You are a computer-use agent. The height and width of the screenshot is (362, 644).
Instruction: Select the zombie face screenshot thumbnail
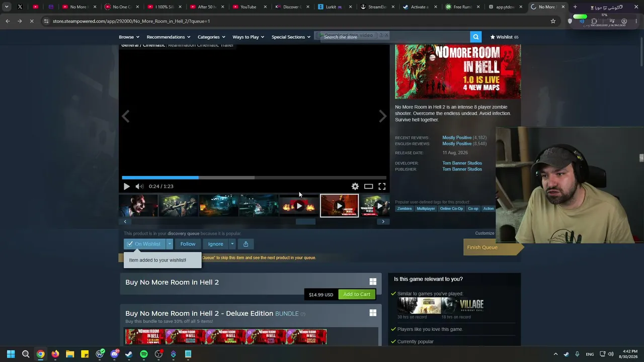tap(138, 206)
